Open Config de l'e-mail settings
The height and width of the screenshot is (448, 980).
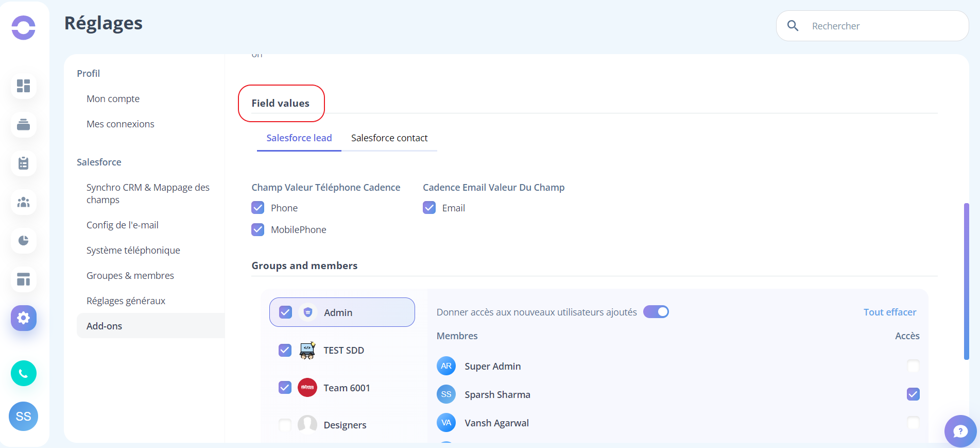click(x=123, y=225)
